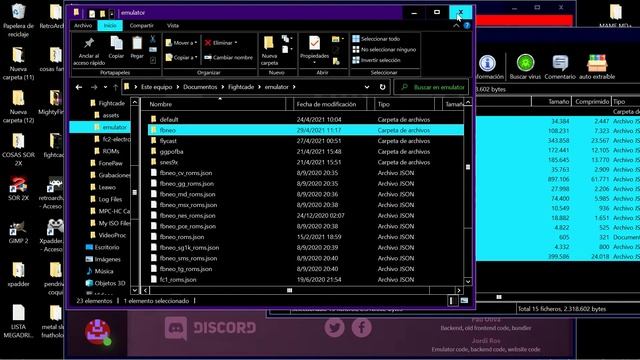
Task: Click the Buscar en emulator search box
Action: coord(431,87)
